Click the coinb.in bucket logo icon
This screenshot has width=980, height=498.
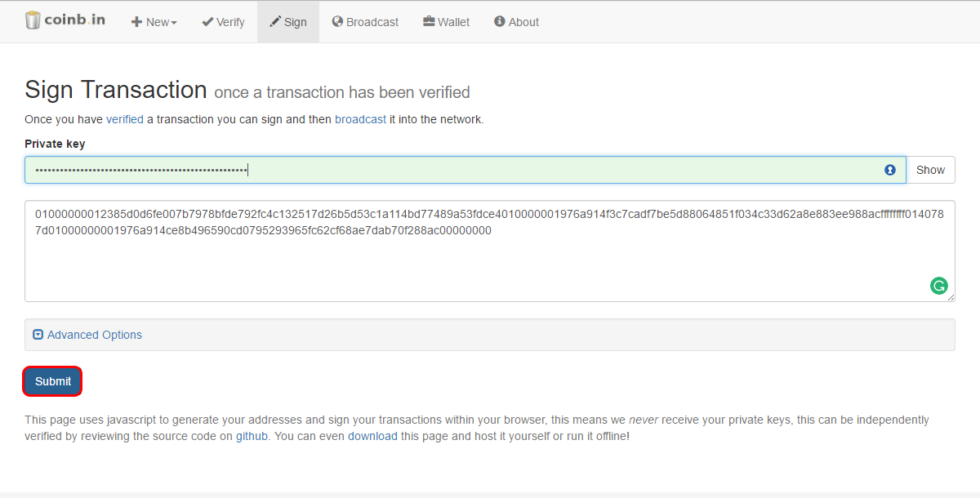(33, 21)
